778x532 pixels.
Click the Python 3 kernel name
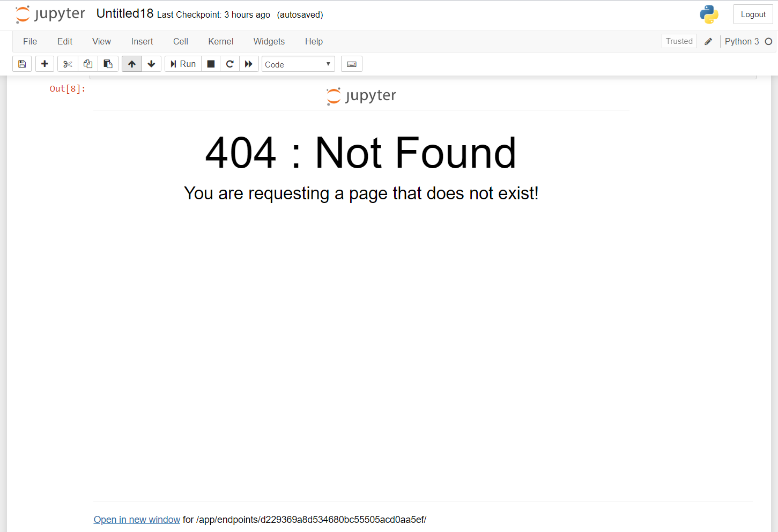click(x=742, y=41)
